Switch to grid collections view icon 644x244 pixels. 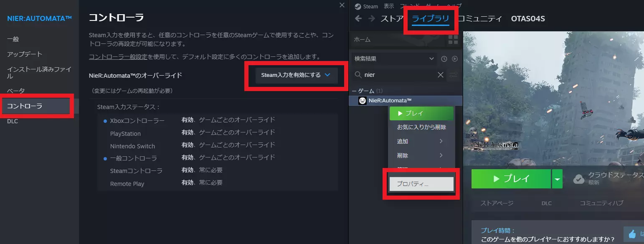453,40
